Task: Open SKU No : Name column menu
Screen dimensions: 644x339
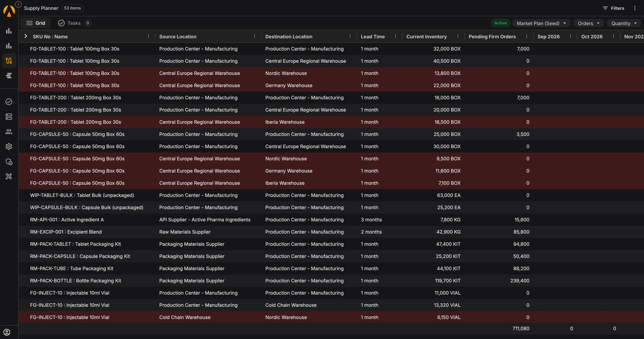Action: tap(148, 36)
